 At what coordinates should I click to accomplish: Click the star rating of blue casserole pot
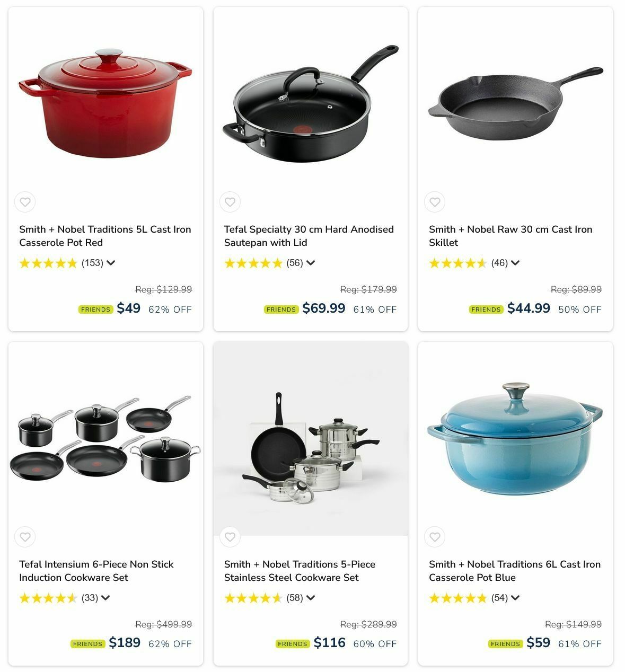[457, 598]
